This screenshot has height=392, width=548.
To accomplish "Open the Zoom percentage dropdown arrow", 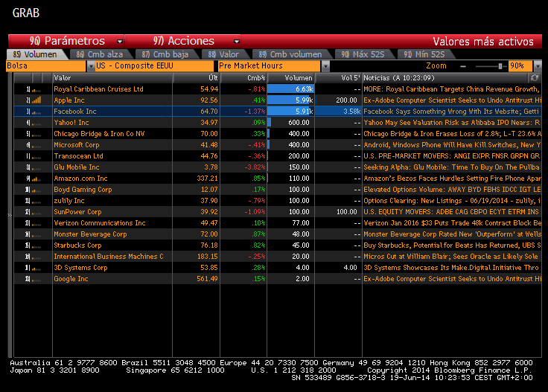I will coord(538,66).
